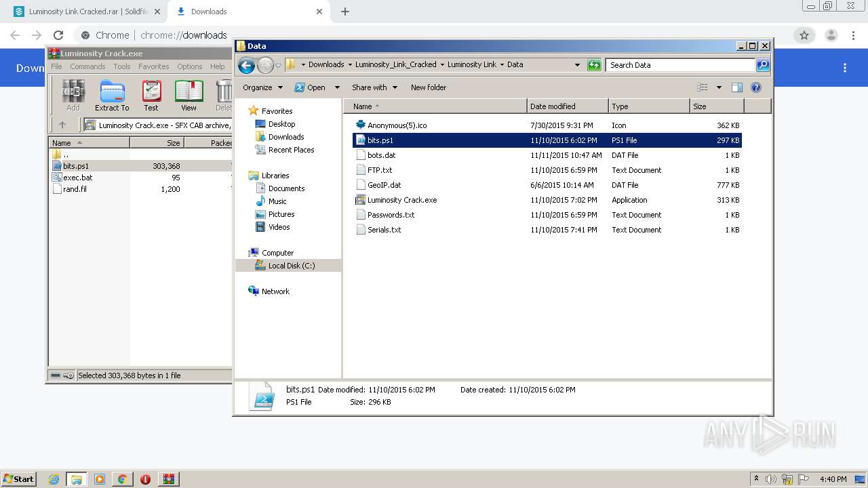Open Documents library in navigation pane
Viewport: 868px width, 488px height.
[x=280, y=188]
